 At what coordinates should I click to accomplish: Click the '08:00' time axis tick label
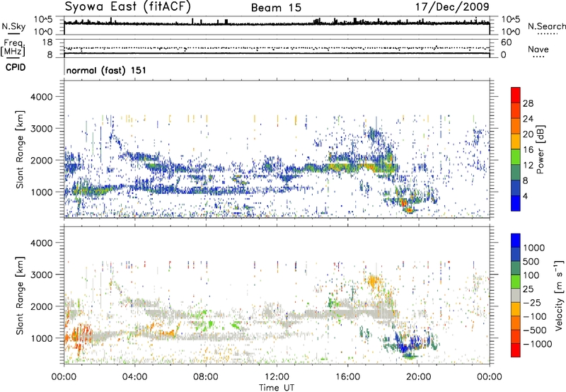(206, 377)
